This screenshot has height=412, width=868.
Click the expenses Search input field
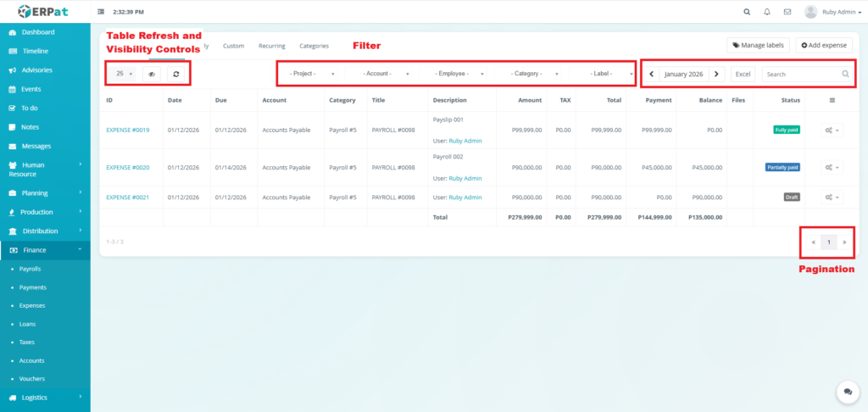(801, 74)
